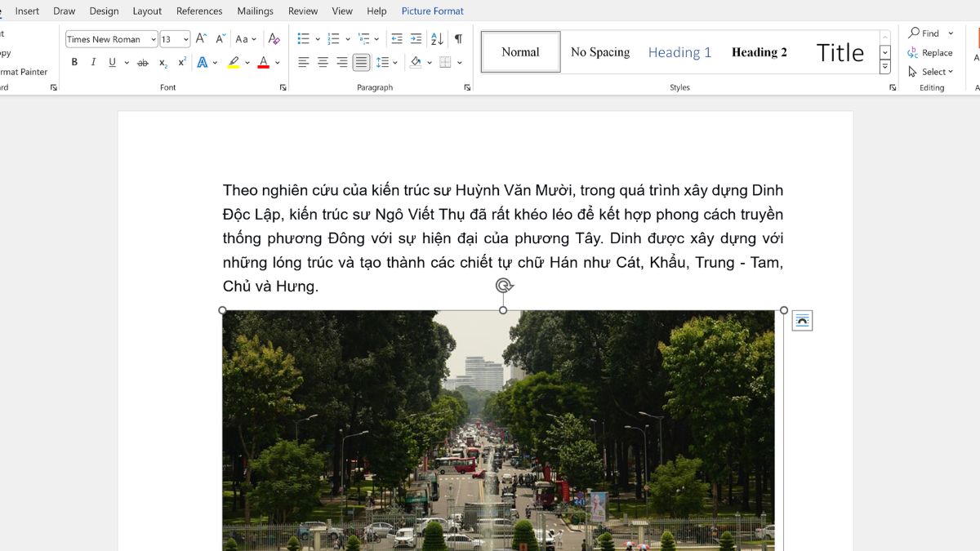Viewport: 980px width, 551px height.
Task: Apply borders button
Action: click(445, 63)
